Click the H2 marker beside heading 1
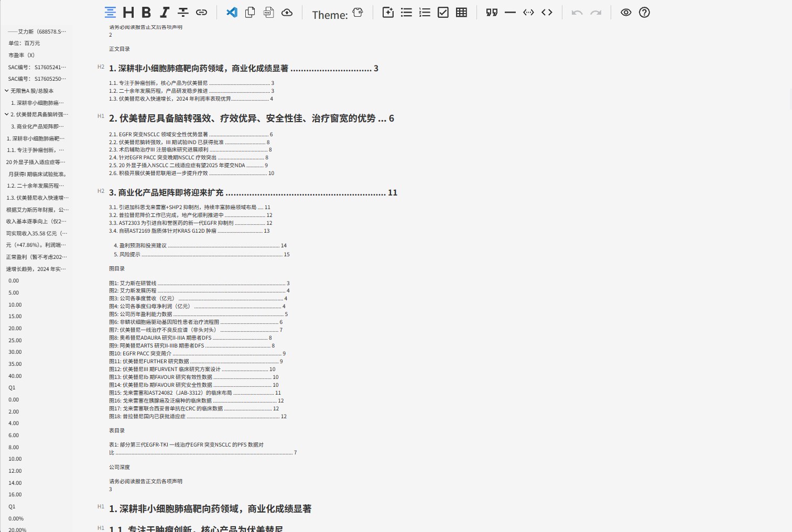792x532 pixels. pos(101,67)
